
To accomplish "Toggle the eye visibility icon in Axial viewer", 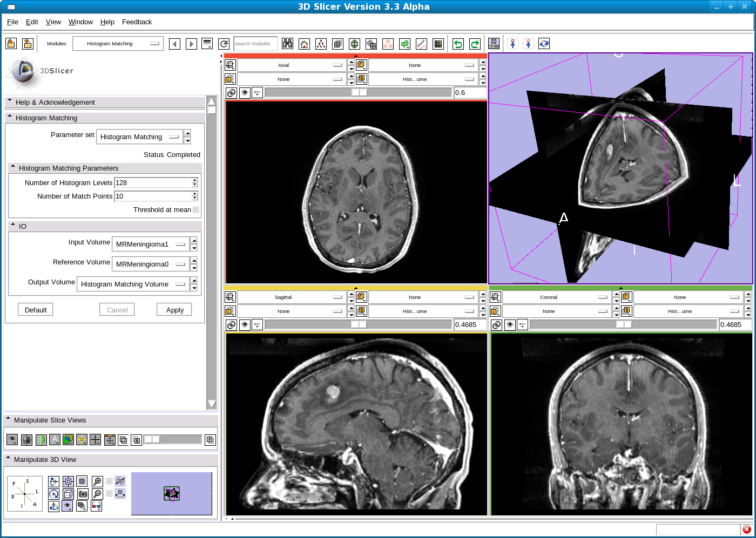I will pos(245,93).
